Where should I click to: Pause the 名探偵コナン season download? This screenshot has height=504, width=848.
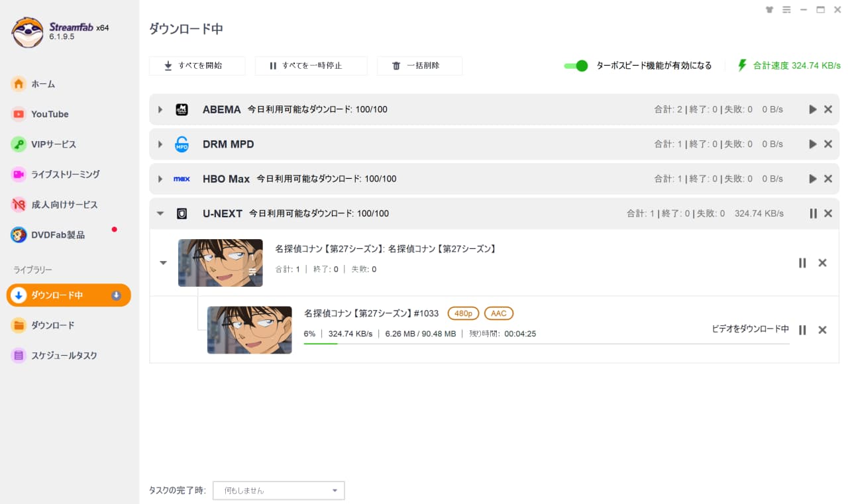802,263
